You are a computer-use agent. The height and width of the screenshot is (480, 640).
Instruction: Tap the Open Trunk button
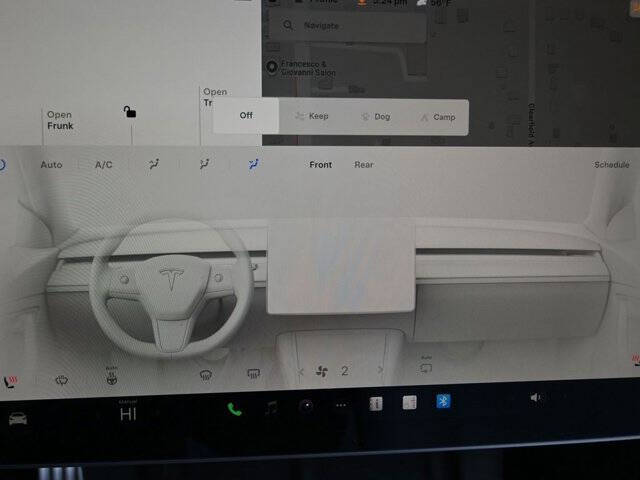pos(214,97)
